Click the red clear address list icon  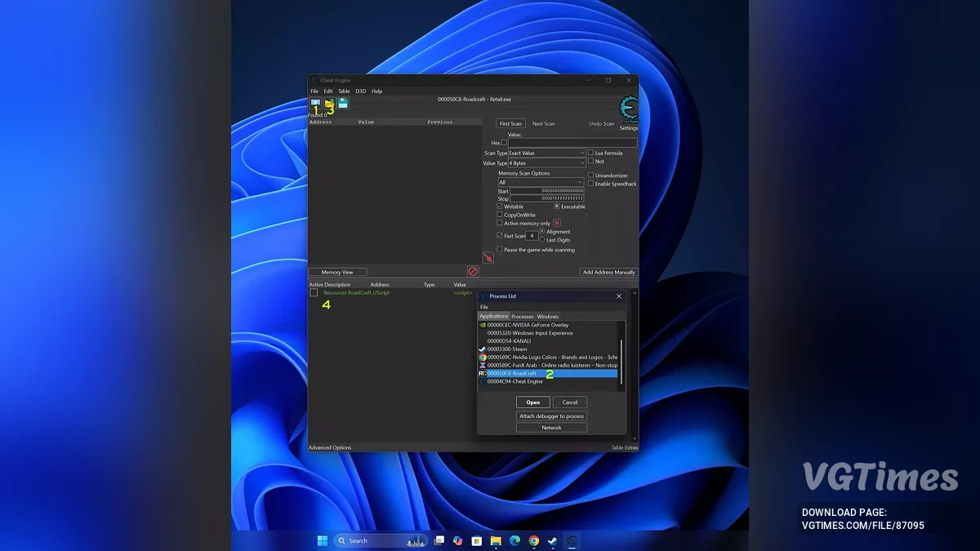point(472,271)
